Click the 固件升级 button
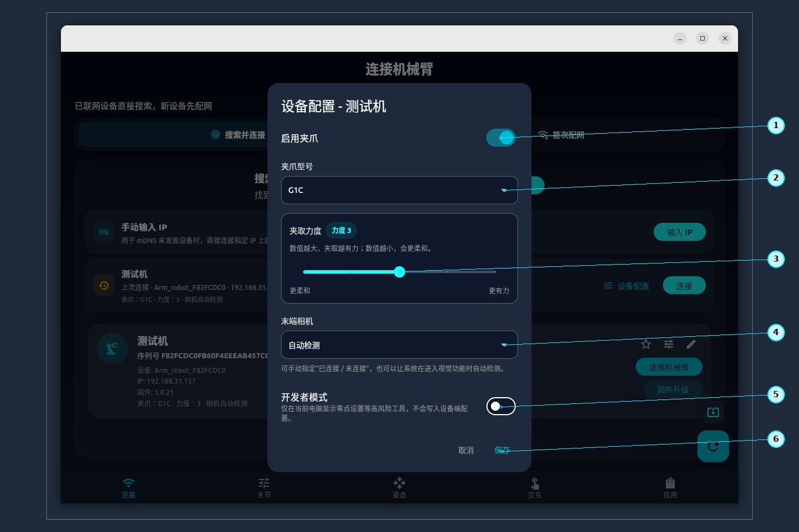The height and width of the screenshot is (532, 799). (x=673, y=390)
